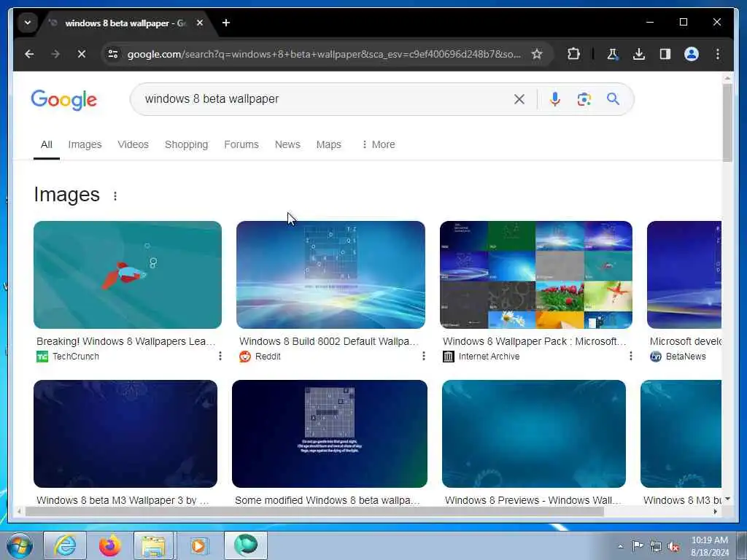Open the dark blue M3 Wallpaper 3 thumbnail

[125, 434]
